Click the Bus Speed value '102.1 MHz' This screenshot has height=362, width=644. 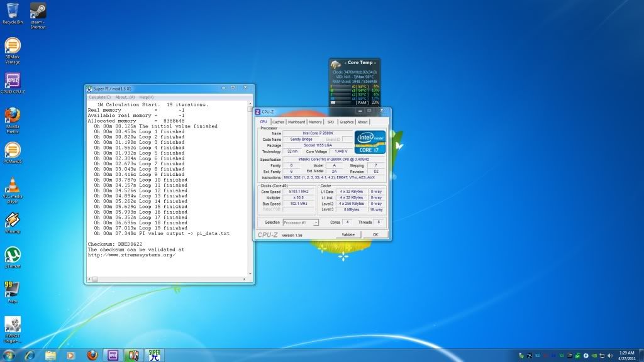point(299,204)
